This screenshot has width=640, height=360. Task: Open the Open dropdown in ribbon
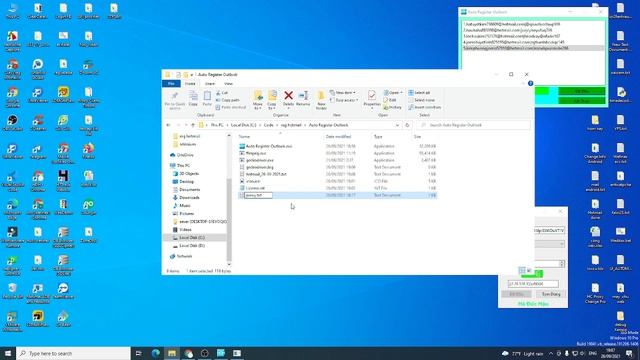click(x=393, y=93)
